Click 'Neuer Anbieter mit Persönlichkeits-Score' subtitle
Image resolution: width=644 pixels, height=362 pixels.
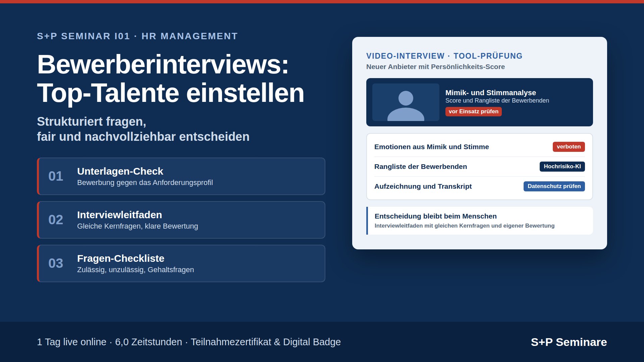click(x=435, y=67)
